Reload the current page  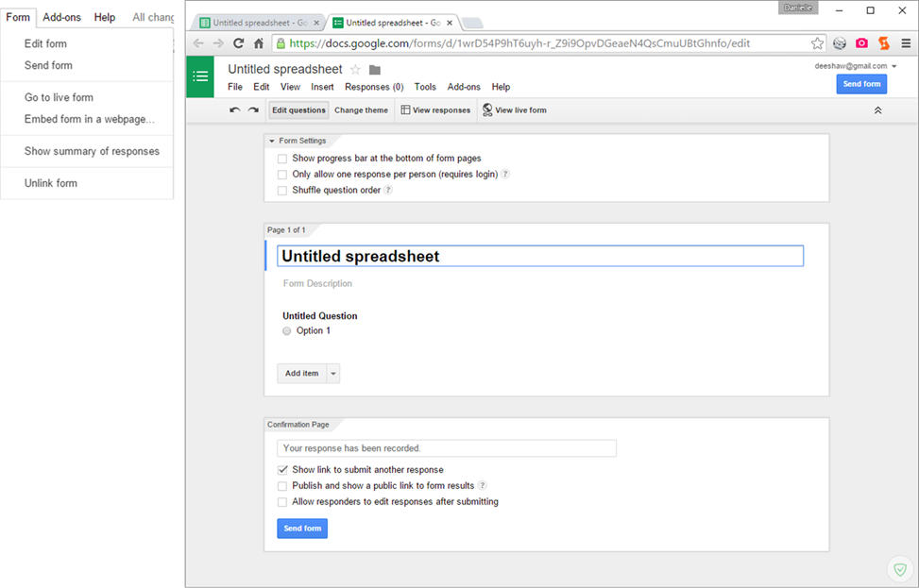click(x=239, y=43)
